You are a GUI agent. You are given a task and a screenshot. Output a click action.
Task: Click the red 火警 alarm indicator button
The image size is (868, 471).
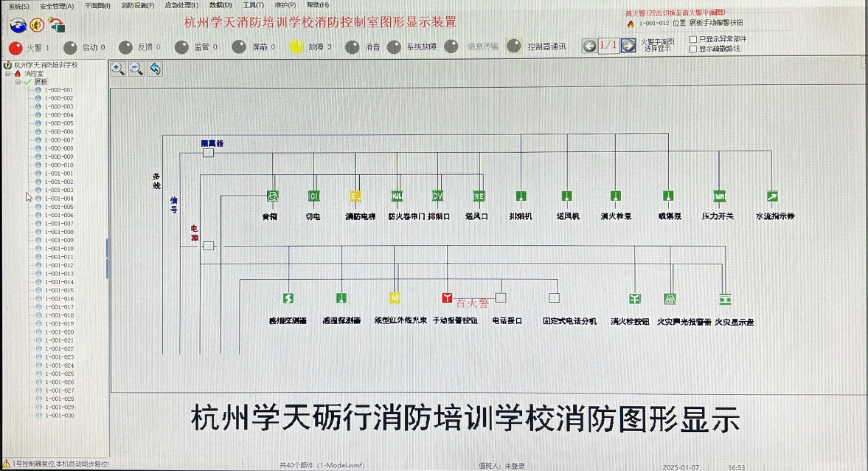(x=15, y=48)
